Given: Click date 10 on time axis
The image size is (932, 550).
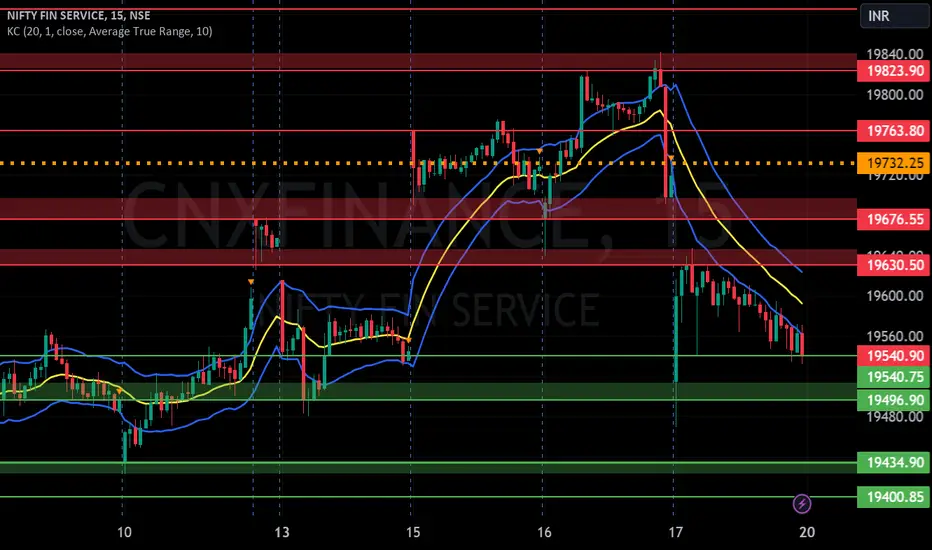Looking at the screenshot, I should pyautogui.click(x=124, y=532).
